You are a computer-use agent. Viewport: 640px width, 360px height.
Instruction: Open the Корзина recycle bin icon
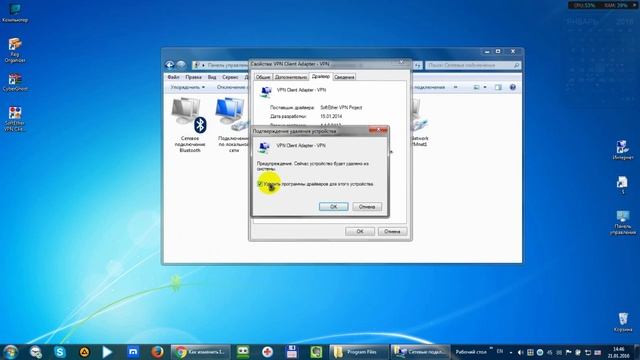[623, 322]
